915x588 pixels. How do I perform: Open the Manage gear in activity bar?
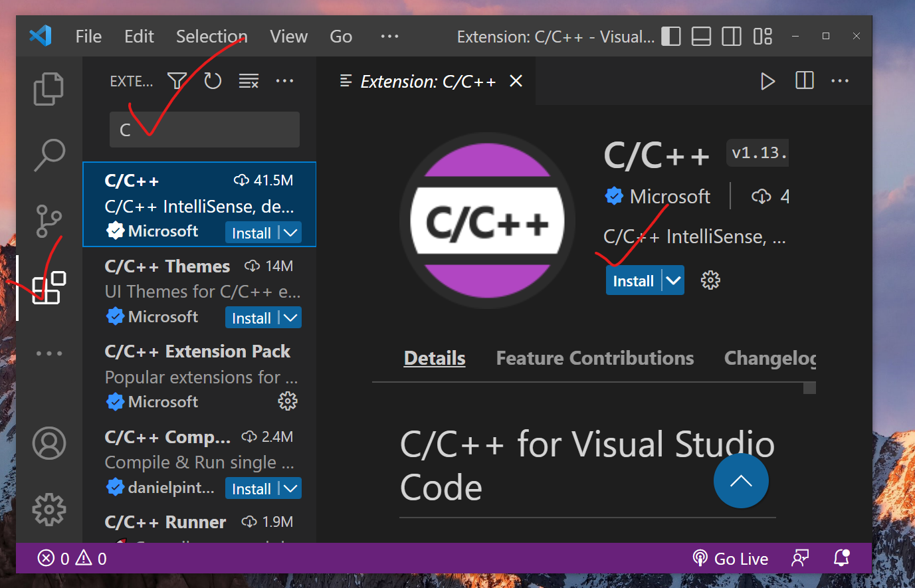(49, 510)
